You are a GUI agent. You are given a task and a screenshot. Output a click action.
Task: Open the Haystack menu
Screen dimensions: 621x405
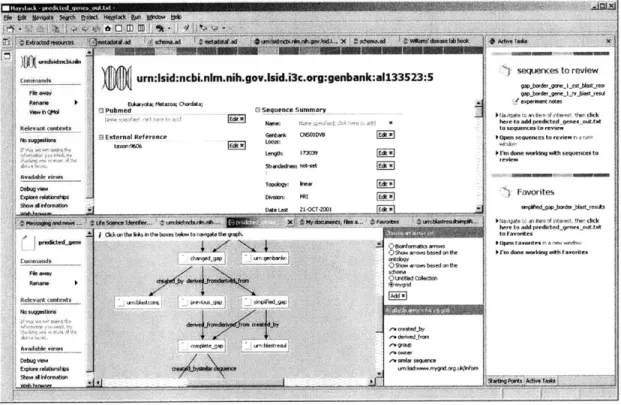click(x=115, y=17)
